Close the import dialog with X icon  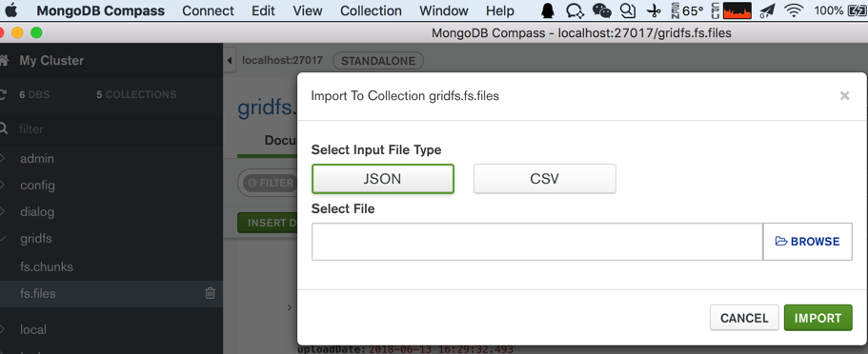[844, 96]
